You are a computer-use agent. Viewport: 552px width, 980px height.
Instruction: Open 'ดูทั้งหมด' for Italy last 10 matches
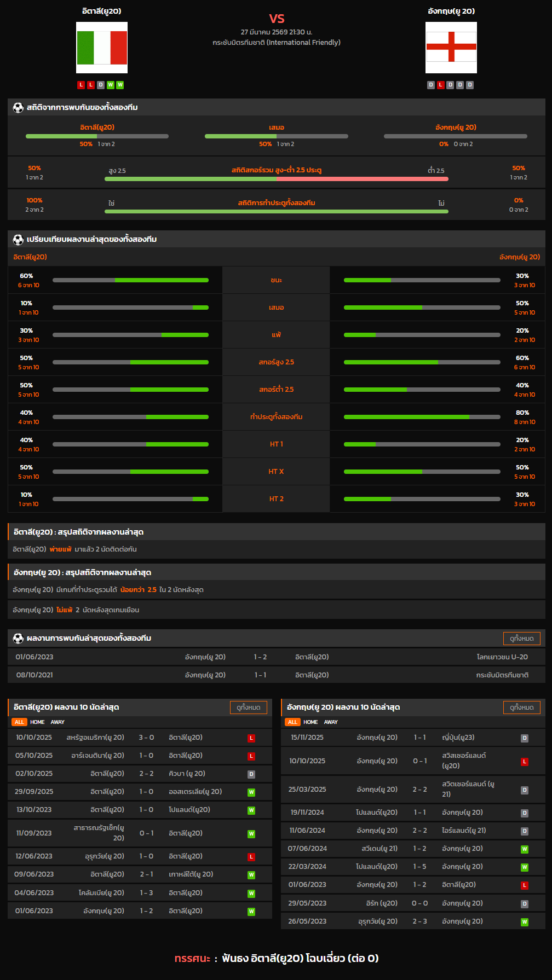[248, 708]
